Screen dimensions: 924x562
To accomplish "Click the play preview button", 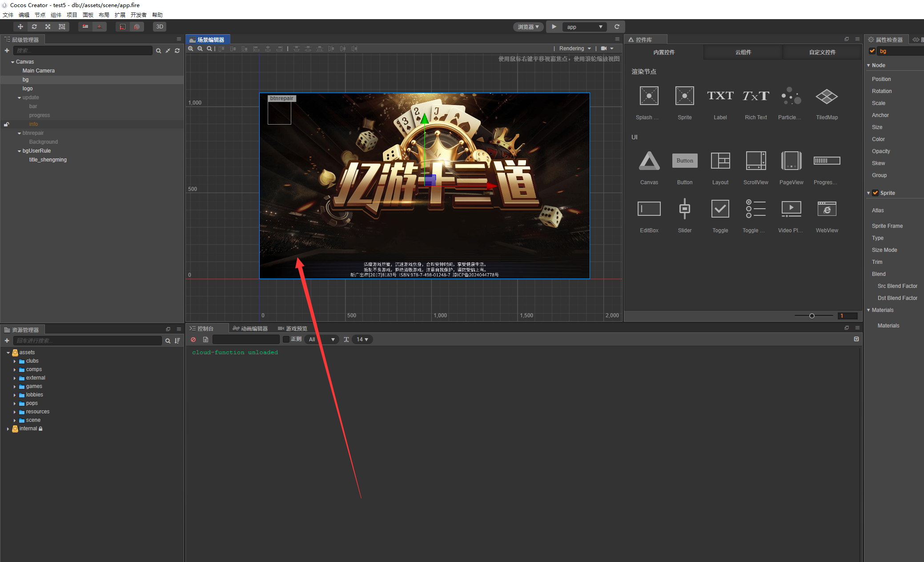I will coord(554,27).
